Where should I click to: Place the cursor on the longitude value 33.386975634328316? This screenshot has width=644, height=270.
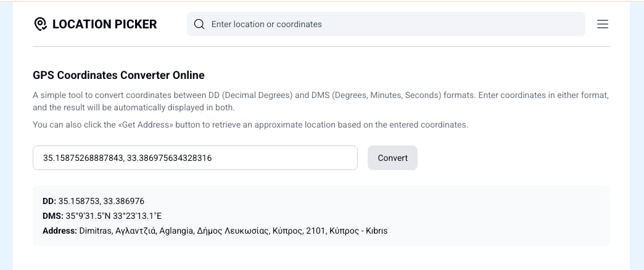click(169, 158)
